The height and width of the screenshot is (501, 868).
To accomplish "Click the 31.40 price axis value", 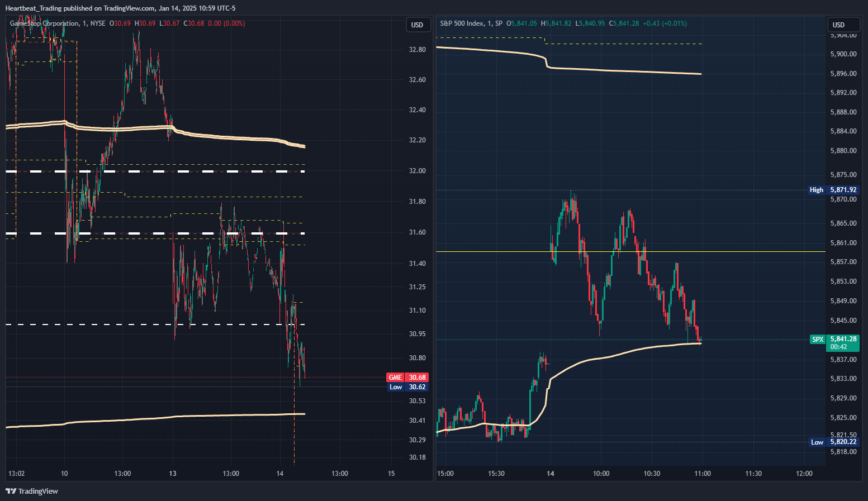I will click(418, 264).
